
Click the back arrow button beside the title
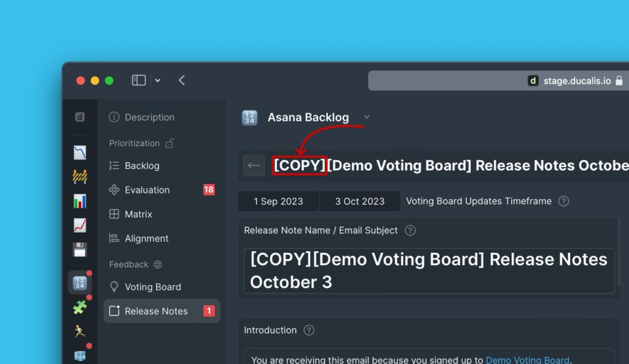(x=254, y=165)
